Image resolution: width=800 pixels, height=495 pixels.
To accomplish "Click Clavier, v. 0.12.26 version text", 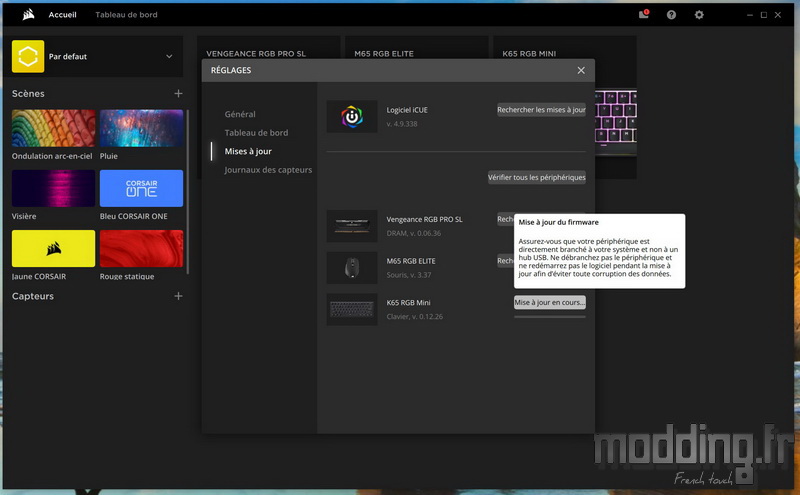I will pos(415,317).
